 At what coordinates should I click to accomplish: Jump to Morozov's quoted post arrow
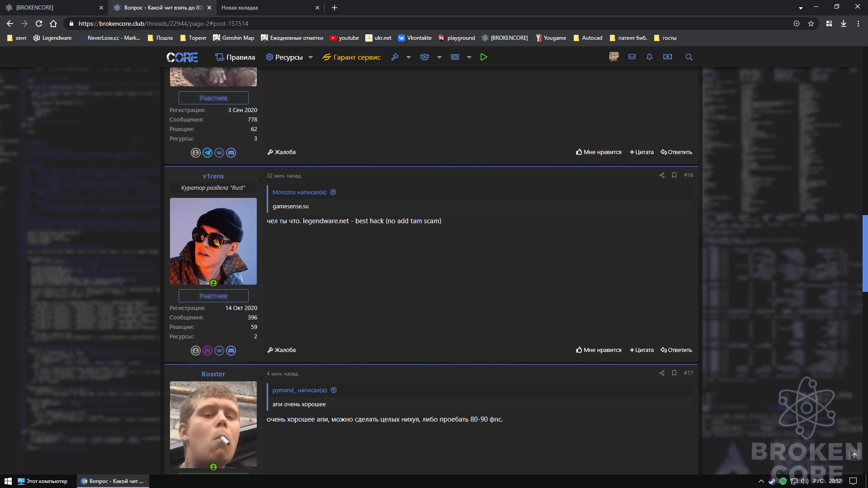coord(333,192)
